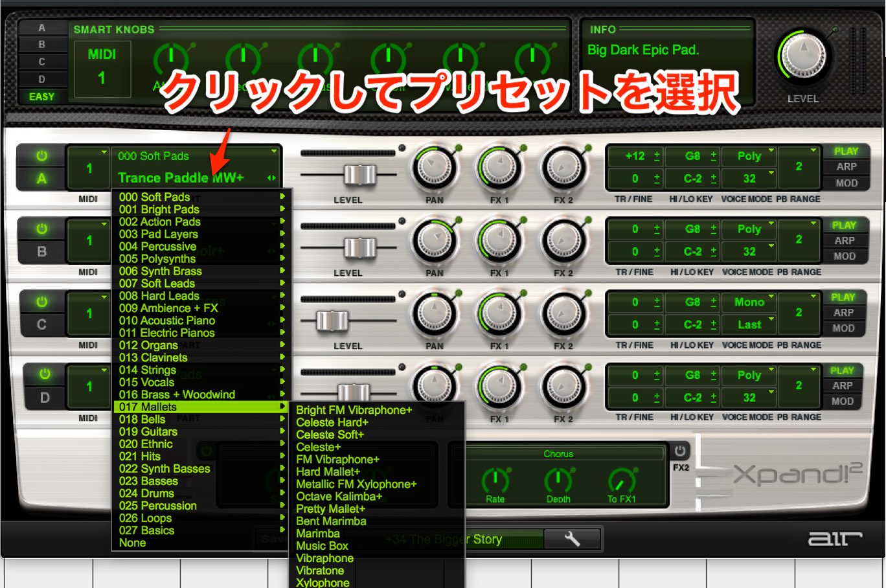This screenshot has width=886, height=588.
Task: Choose 000 Soft Pads menu category
Action: tap(202, 197)
